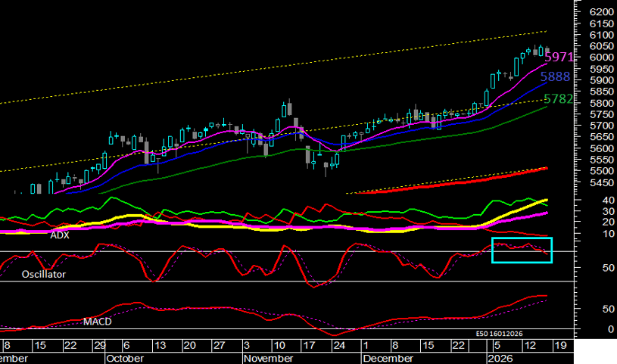Click the 5500 value on the price axis
Viewport: 617px width, 364px height.
tap(597, 172)
